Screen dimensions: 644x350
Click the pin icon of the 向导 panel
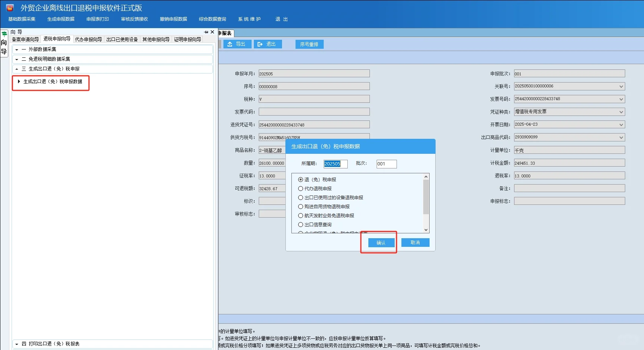[x=206, y=32]
